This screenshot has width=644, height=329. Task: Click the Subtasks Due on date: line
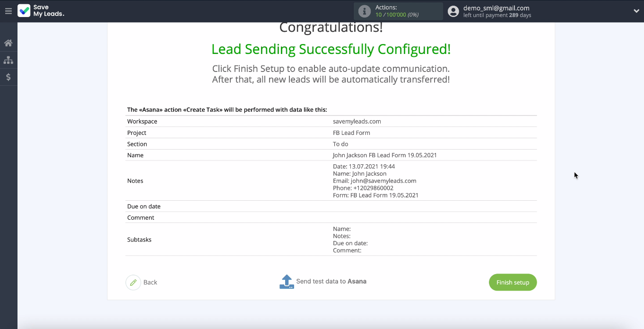point(350,243)
